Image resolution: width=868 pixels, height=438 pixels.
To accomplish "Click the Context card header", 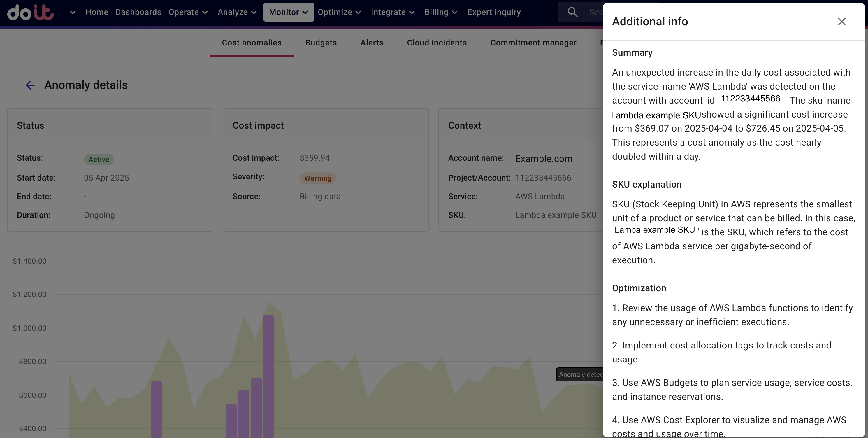I will point(464,125).
